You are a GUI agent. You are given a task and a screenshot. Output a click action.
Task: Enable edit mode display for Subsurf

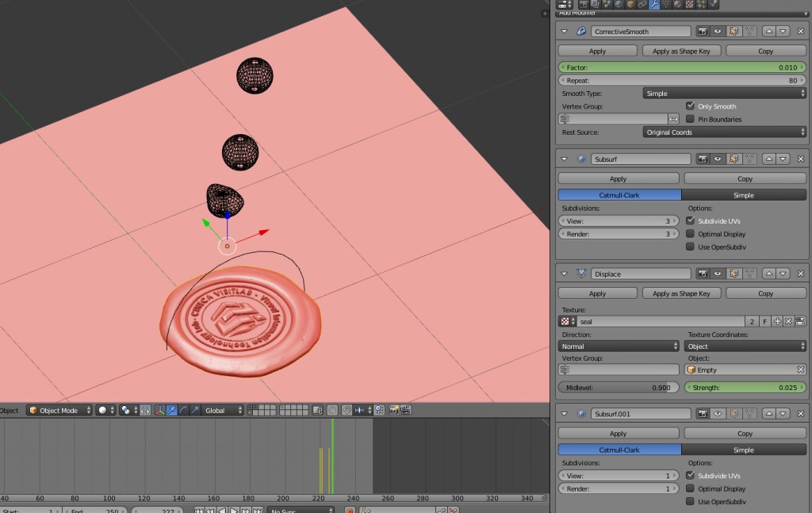pos(733,159)
